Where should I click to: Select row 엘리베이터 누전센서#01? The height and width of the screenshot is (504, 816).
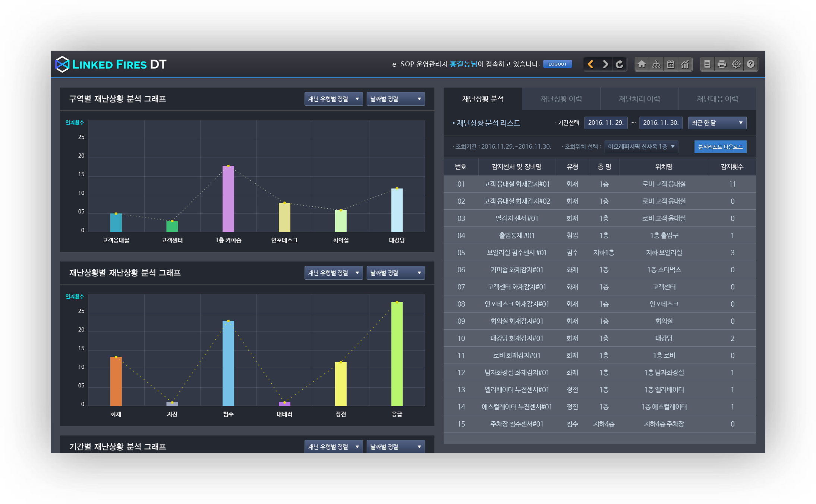point(600,390)
